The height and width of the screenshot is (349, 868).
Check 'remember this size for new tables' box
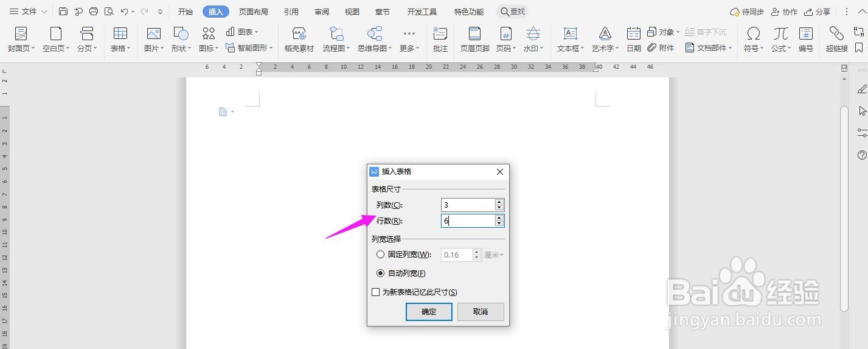point(376,292)
